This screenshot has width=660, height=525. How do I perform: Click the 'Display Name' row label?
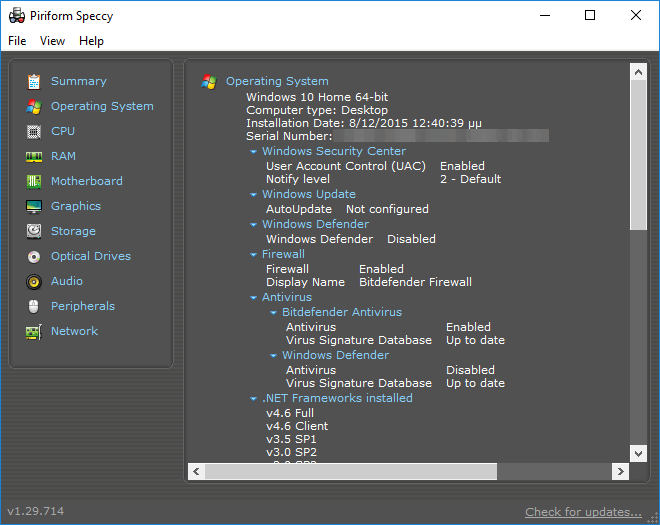point(305,282)
